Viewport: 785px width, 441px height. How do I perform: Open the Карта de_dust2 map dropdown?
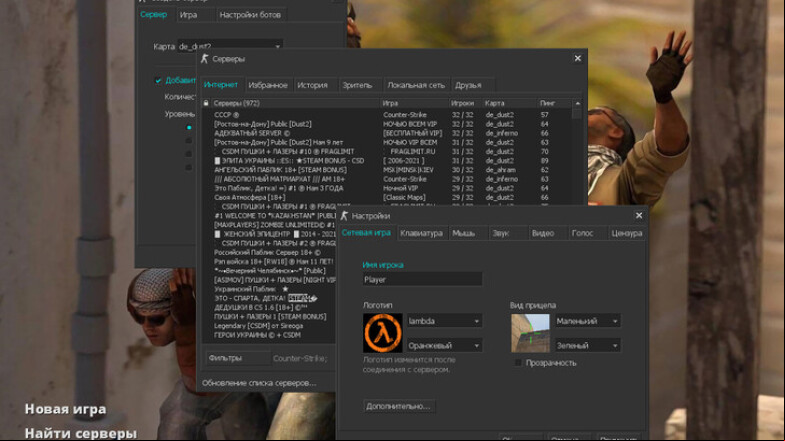click(230, 46)
